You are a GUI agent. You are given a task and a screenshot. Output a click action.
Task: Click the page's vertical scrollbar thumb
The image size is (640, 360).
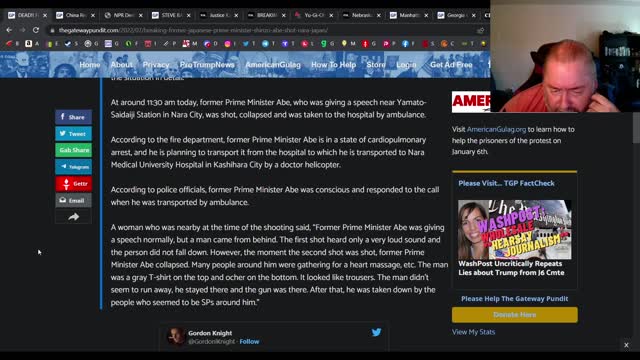[636, 128]
